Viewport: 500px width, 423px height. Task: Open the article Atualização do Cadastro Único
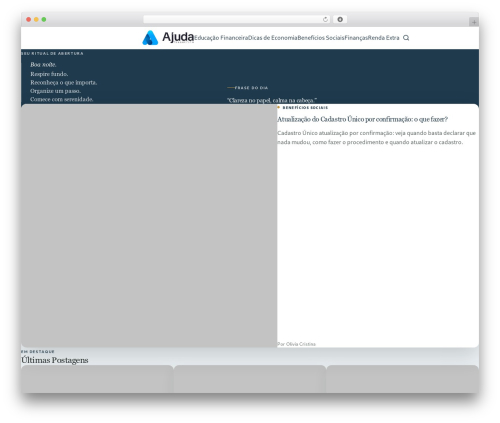tap(362, 119)
